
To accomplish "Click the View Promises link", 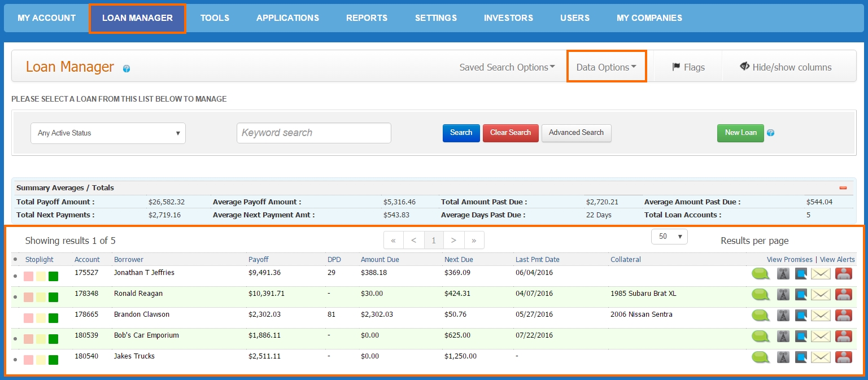I will point(788,259).
